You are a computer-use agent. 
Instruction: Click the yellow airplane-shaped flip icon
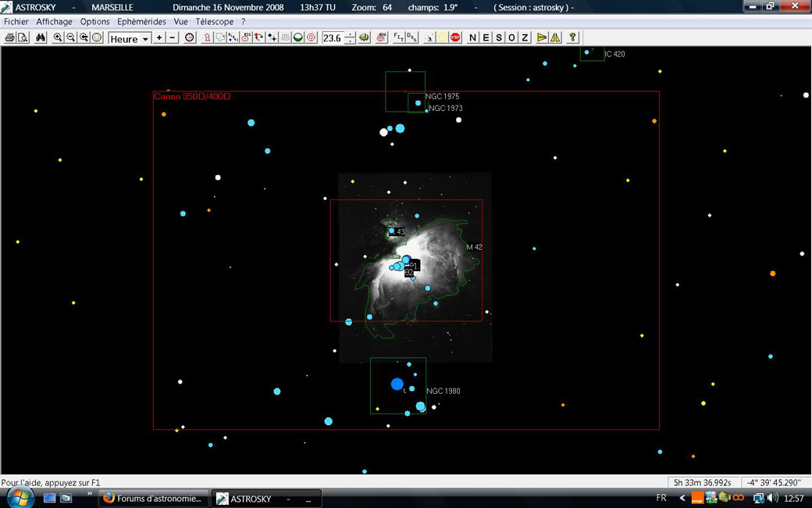coord(542,38)
